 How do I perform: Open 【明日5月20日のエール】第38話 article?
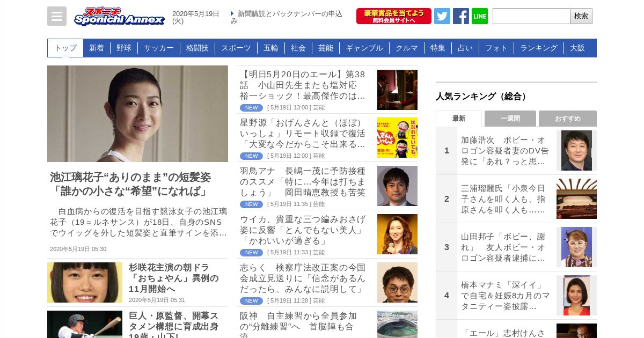click(303, 85)
